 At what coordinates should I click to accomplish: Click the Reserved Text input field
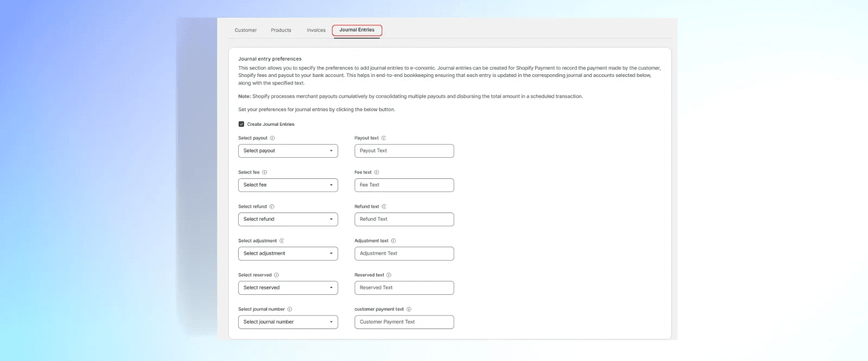pos(404,288)
